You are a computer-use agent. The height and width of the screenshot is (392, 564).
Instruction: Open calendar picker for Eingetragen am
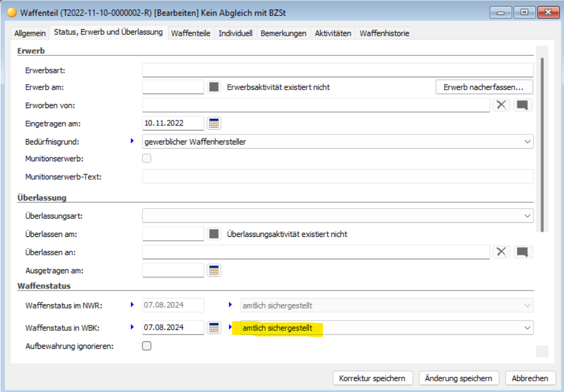coord(214,123)
